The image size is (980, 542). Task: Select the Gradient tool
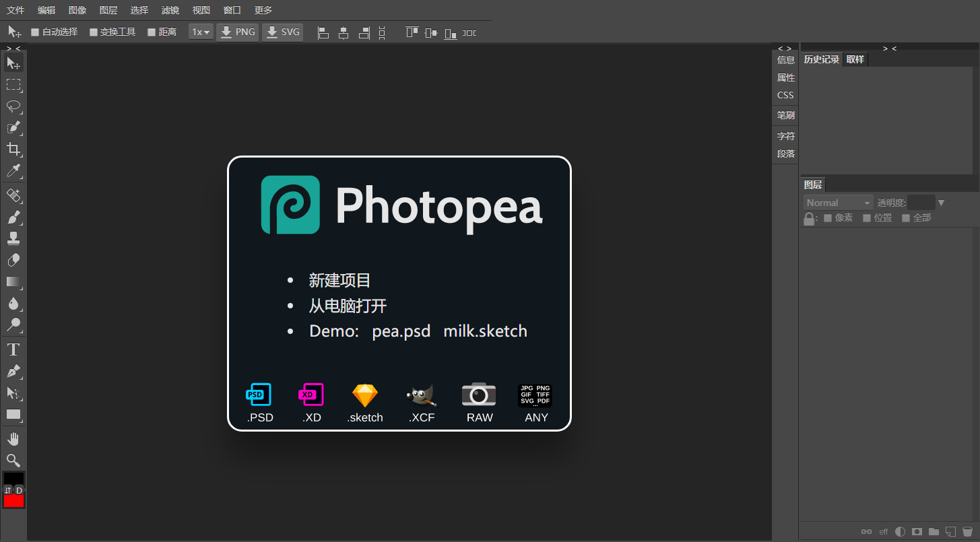(x=13, y=281)
